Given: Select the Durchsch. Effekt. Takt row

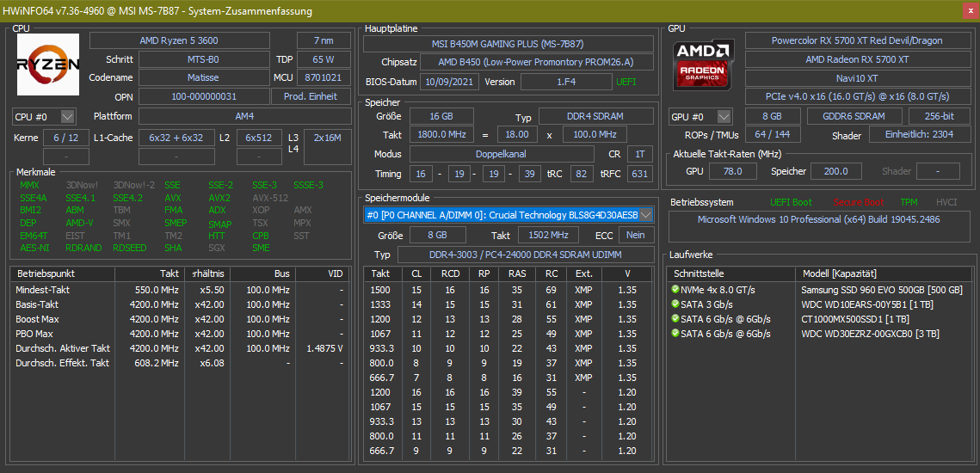Looking at the screenshot, I should pos(180,362).
